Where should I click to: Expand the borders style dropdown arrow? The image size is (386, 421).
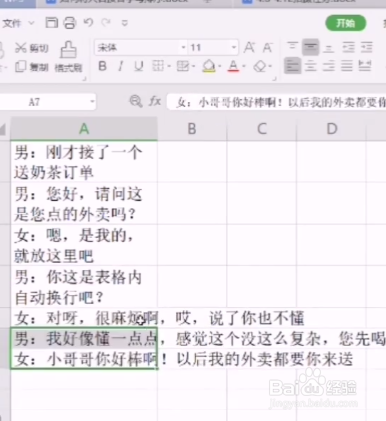(x=169, y=66)
